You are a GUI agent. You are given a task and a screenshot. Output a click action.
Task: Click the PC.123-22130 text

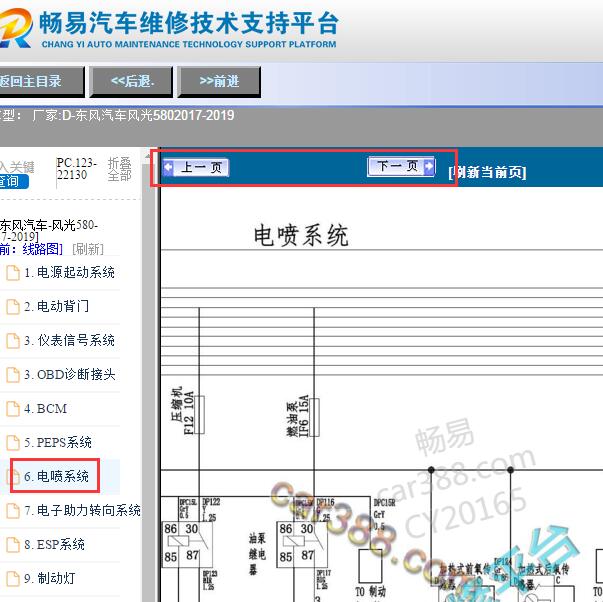[x=76, y=168]
